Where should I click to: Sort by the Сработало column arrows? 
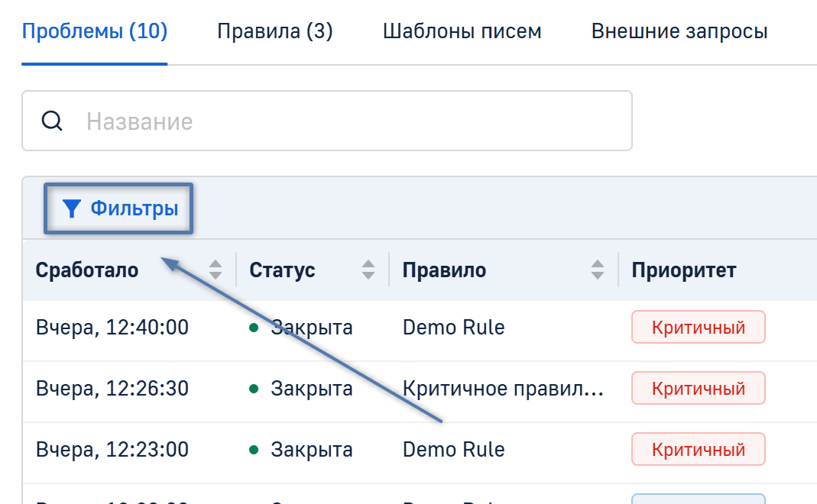point(216,270)
